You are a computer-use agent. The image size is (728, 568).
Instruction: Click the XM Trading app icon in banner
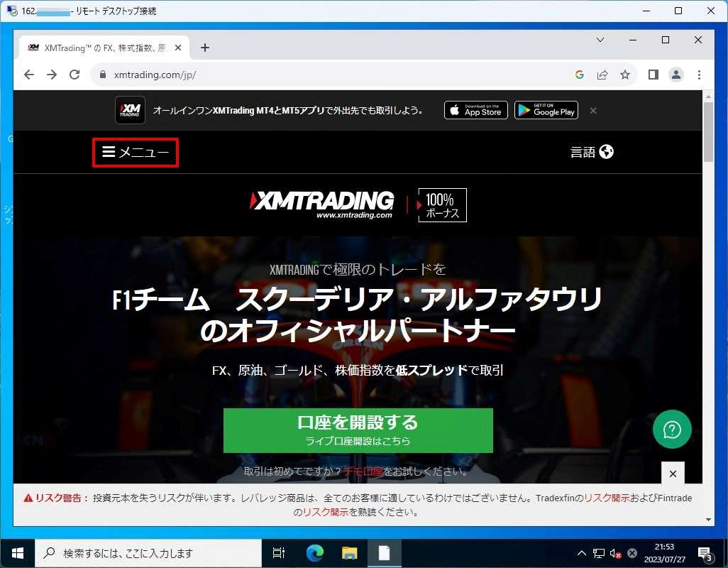point(130,110)
